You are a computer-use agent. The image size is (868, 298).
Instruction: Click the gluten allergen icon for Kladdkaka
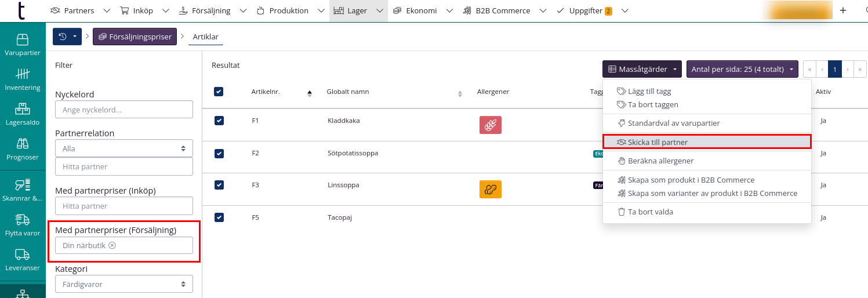[x=490, y=125]
